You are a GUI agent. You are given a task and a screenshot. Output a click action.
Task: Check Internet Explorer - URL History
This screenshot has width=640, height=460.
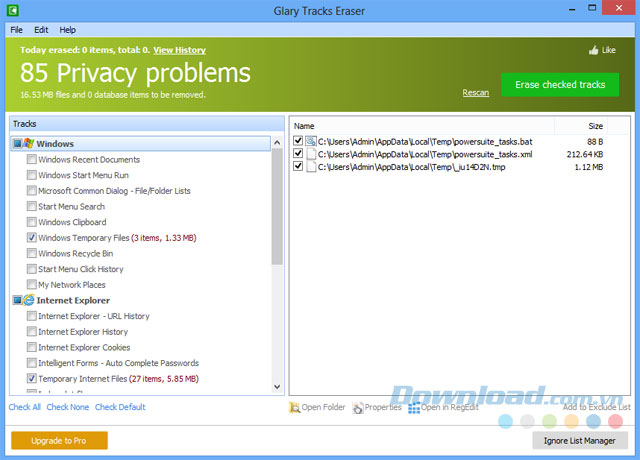31,316
